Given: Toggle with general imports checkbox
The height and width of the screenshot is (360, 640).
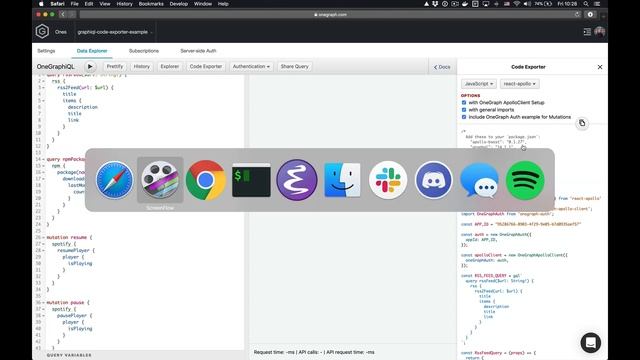Looking at the screenshot, I should [464, 110].
